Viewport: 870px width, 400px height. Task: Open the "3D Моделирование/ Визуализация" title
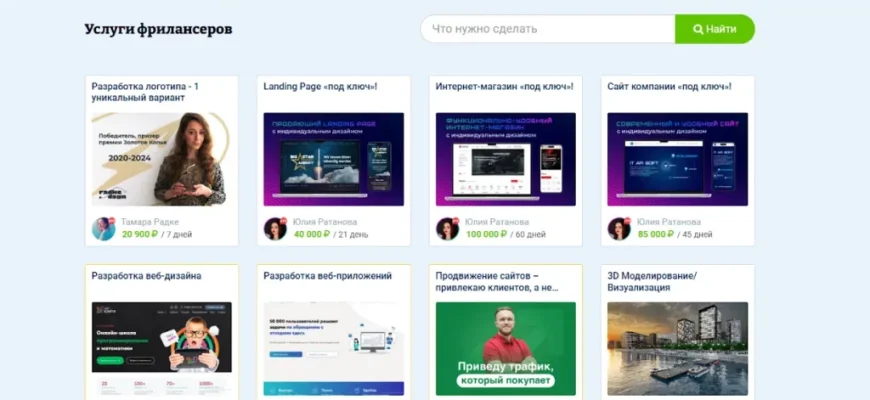[x=651, y=281]
